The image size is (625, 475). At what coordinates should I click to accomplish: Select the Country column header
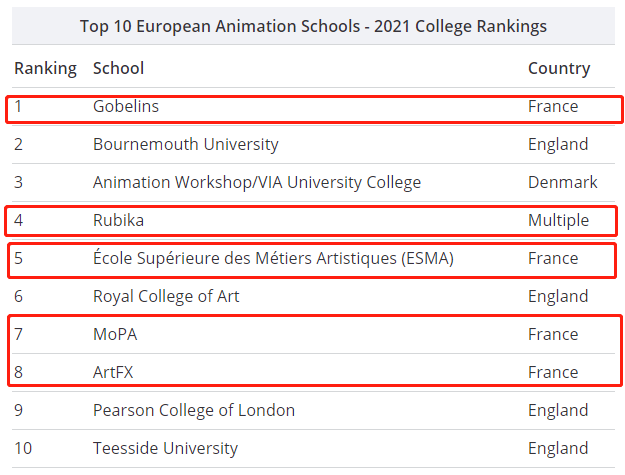click(x=559, y=69)
